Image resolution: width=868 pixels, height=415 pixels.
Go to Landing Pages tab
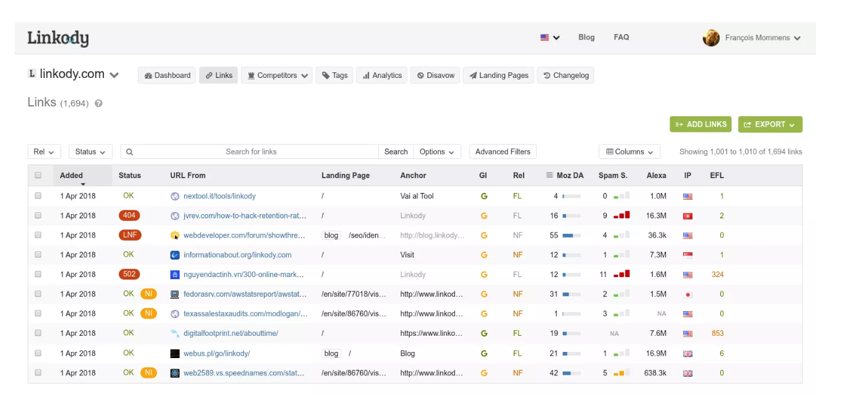click(498, 75)
